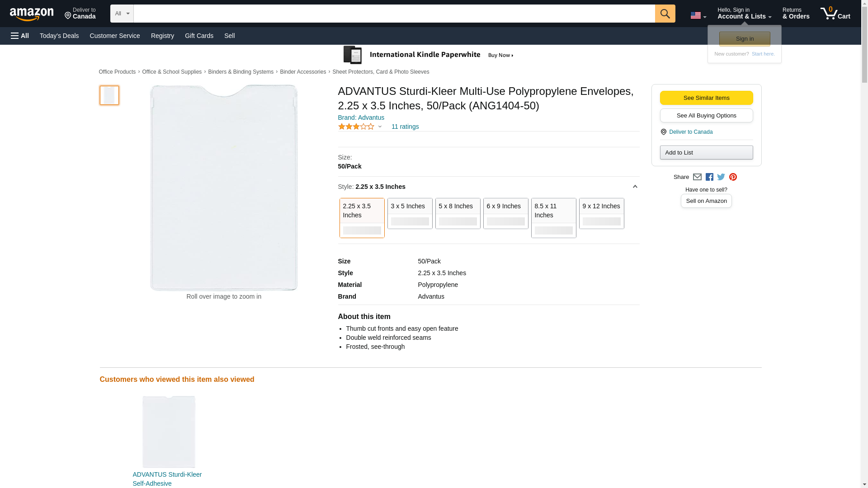Share product on Twitter icon
Viewport: 868px width, 488px height.
coord(721,177)
